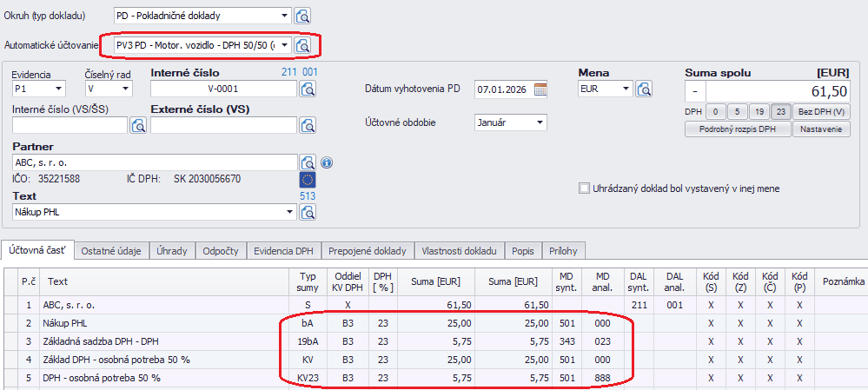This screenshot has height=390, width=868.
Task: Switch to the Evidencia DPH tab
Action: [283, 251]
